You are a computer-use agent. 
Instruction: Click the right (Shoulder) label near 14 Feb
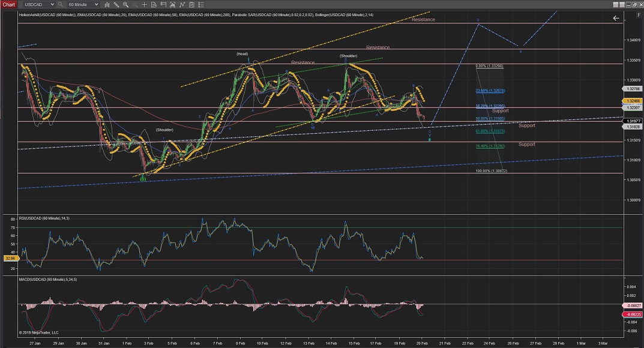pyautogui.click(x=348, y=56)
